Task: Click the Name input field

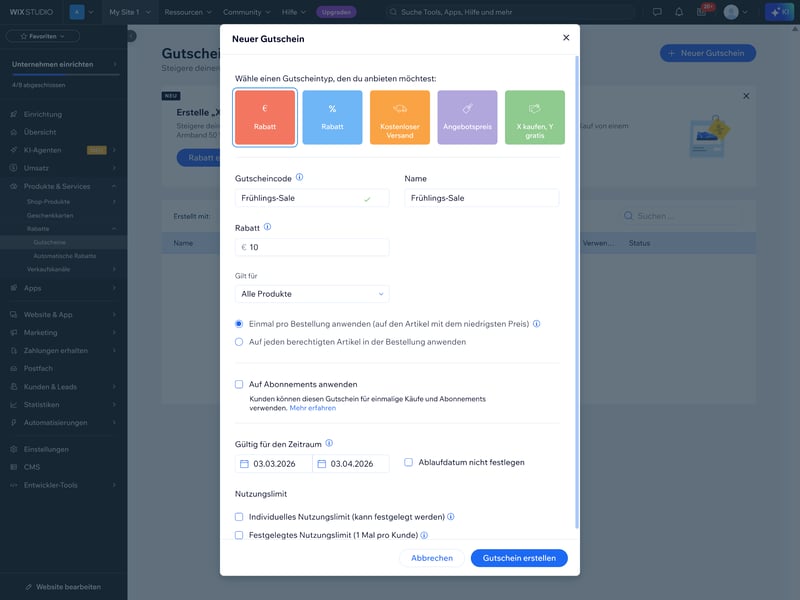Action: pos(481,198)
